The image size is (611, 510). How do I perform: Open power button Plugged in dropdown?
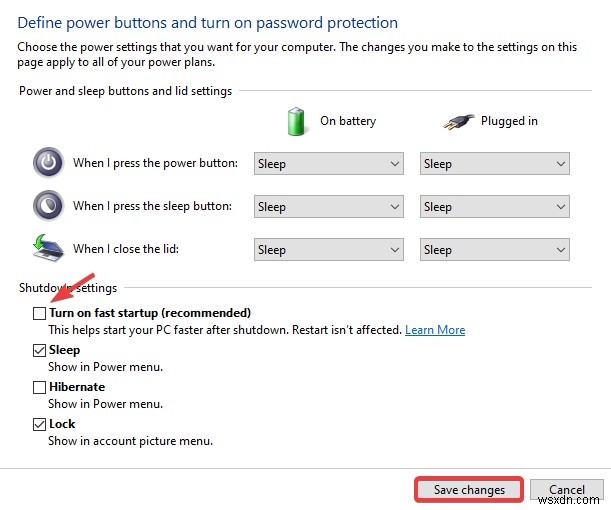[x=494, y=164]
